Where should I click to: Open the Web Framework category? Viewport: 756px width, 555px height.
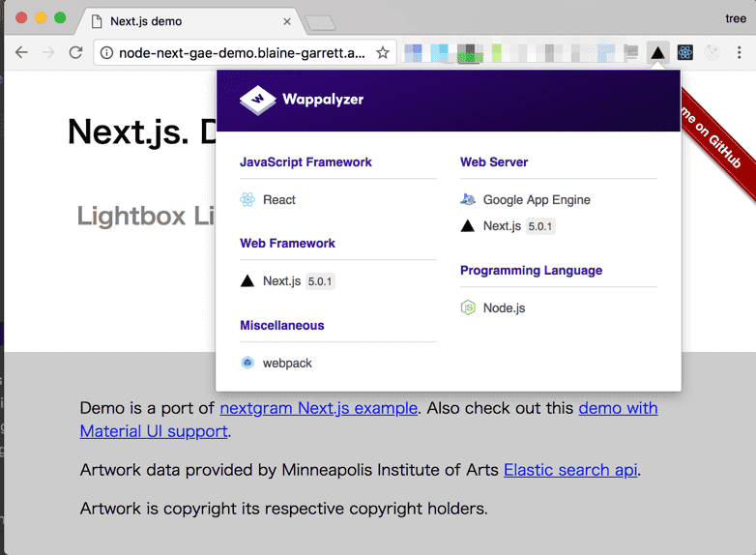[x=287, y=243]
